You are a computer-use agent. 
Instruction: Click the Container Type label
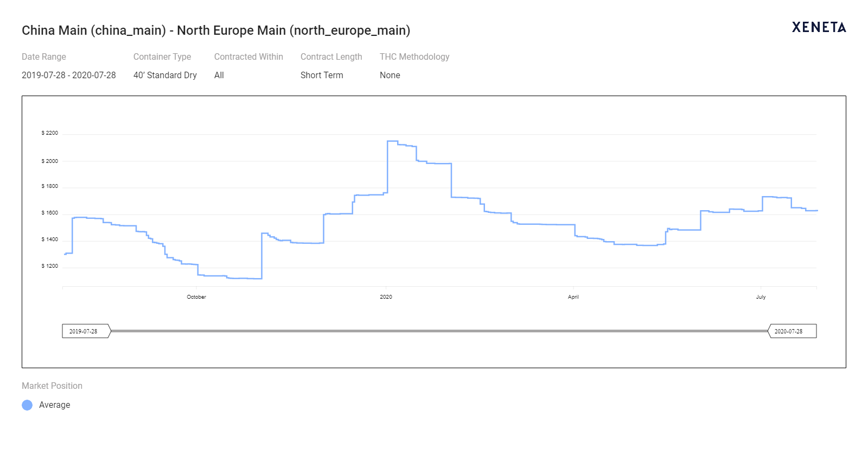coord(162,56)
